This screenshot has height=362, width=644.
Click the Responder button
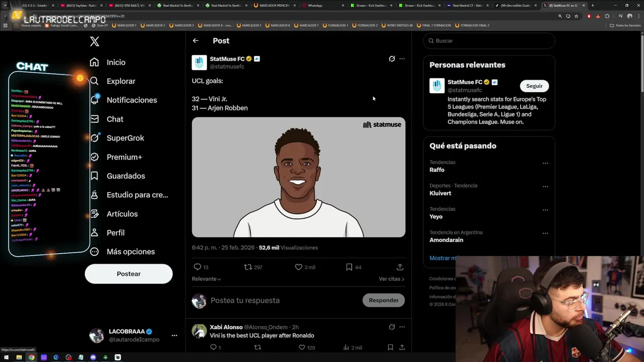[x=383, y=300]
